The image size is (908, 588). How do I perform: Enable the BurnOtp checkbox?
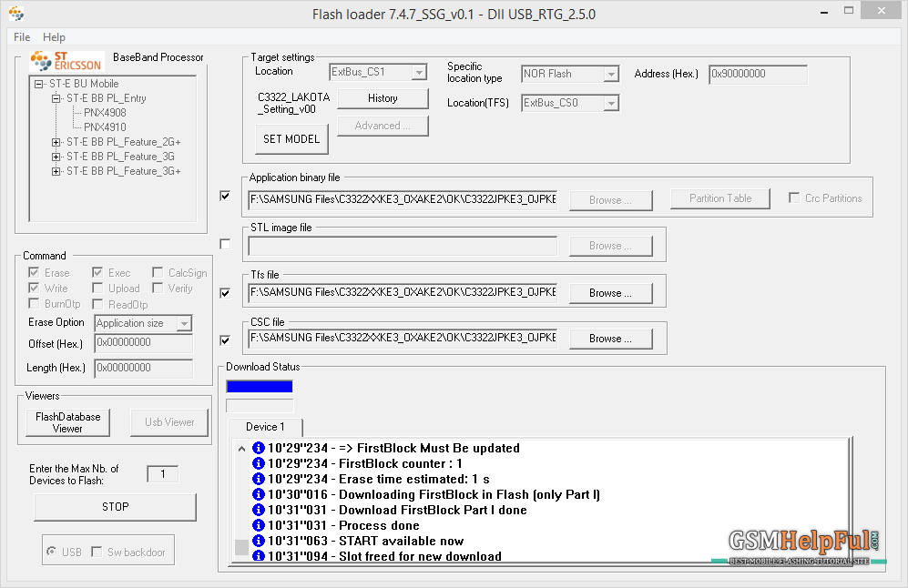(x=34, y=303)
